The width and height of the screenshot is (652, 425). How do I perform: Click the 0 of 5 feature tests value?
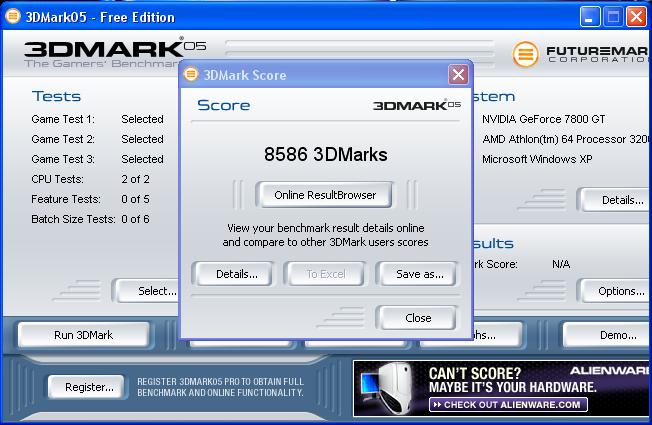pos(135,199)
